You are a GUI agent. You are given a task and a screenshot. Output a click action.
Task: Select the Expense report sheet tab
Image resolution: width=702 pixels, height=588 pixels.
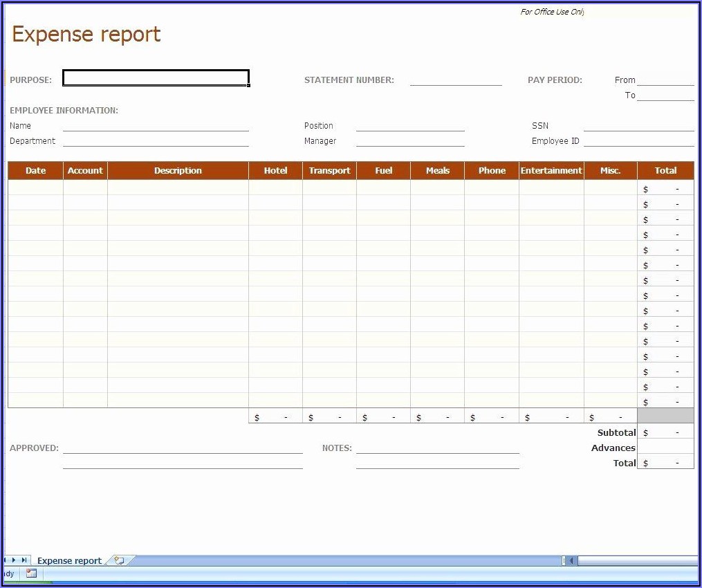(x=69, y=561)
